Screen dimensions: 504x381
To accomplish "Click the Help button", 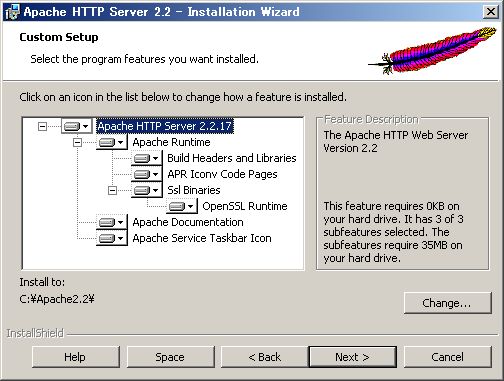I will tap(76, 357).
